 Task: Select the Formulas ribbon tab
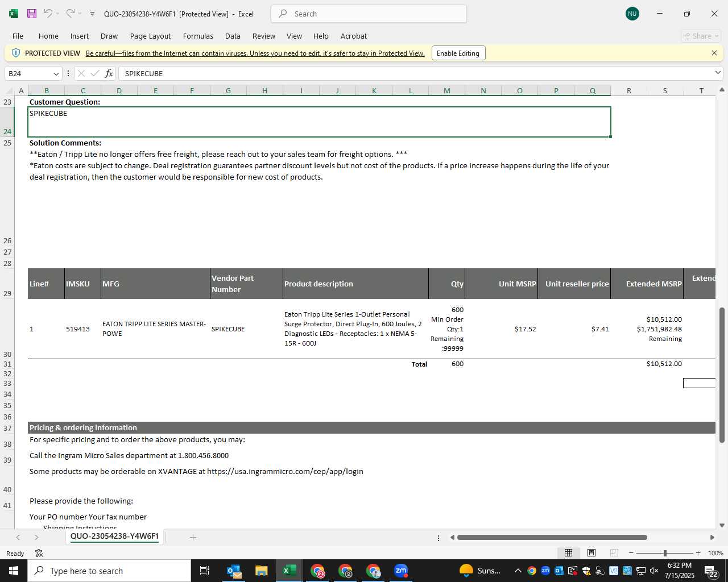click(x=198, y=36)
